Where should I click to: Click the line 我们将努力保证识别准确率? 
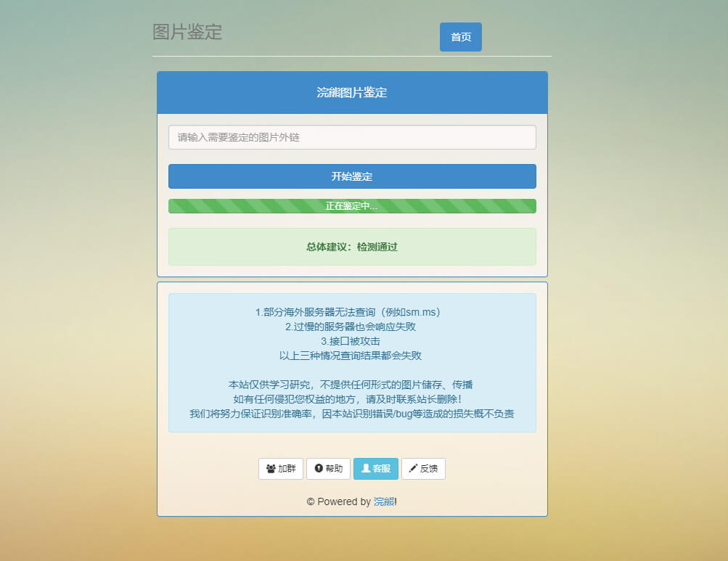[352, 414]
